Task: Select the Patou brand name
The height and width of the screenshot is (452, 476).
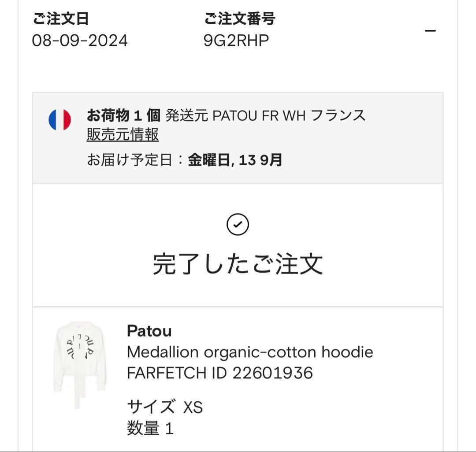Action: tap(148, 331)
